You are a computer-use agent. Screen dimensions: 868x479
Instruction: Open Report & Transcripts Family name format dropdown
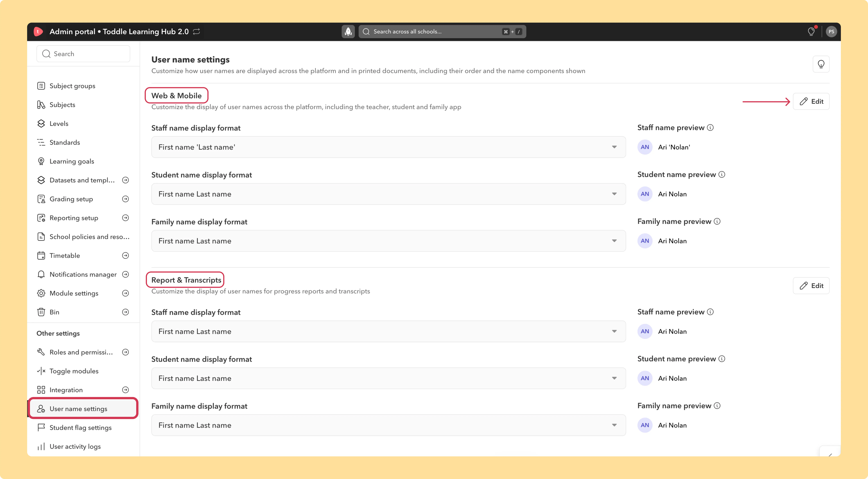pos(389,425)
